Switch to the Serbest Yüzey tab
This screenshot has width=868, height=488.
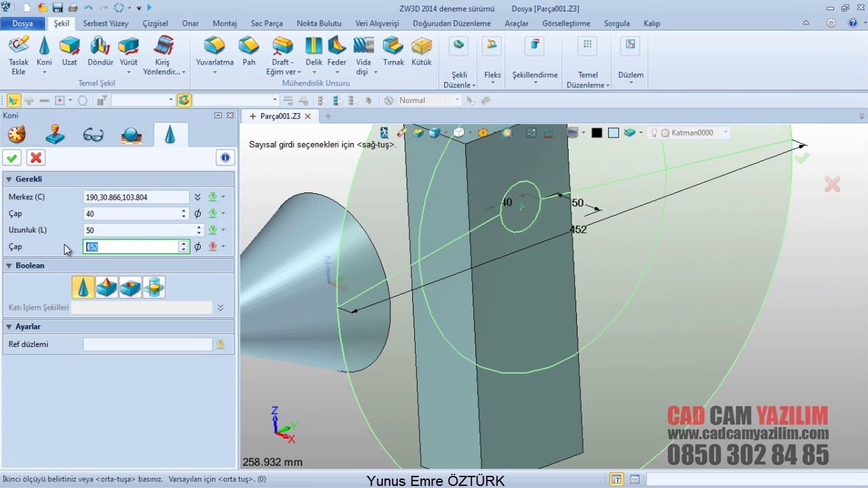(x=106, y=23)
